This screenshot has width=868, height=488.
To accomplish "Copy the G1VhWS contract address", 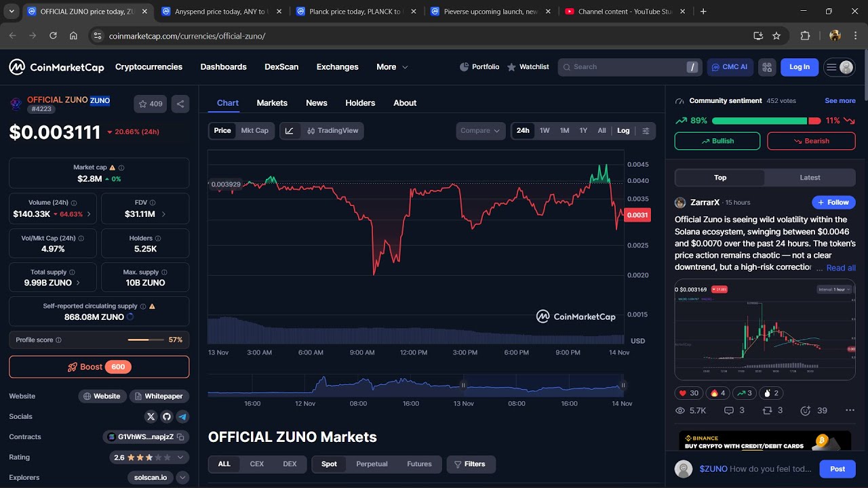I will pyautogui.click(x=181, y=437).
